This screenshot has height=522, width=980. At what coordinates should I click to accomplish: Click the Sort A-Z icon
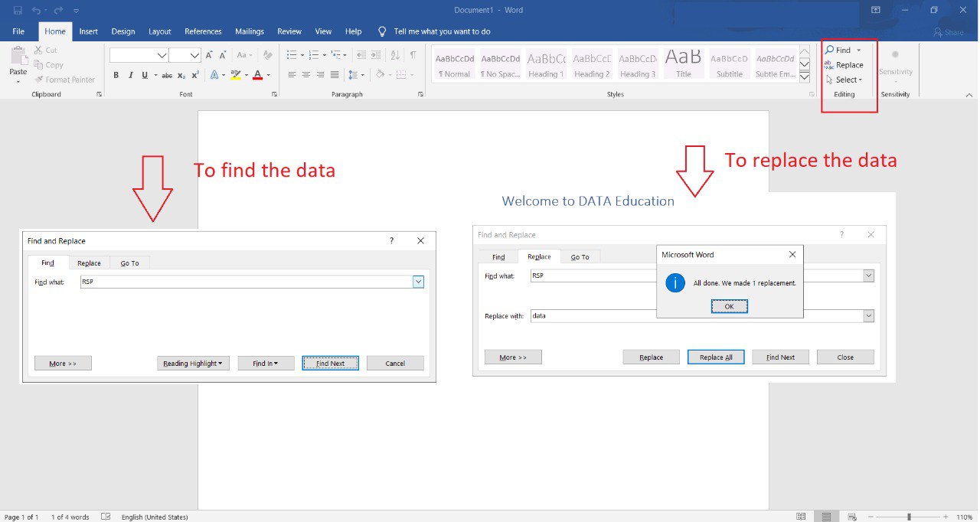(x=395, y=55)
